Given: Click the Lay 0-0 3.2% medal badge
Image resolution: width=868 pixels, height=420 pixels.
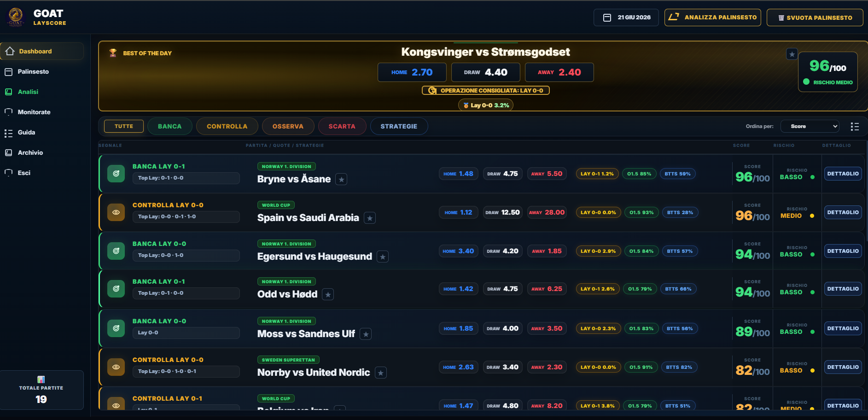Looking at the screenshot, I should point(486,105).
